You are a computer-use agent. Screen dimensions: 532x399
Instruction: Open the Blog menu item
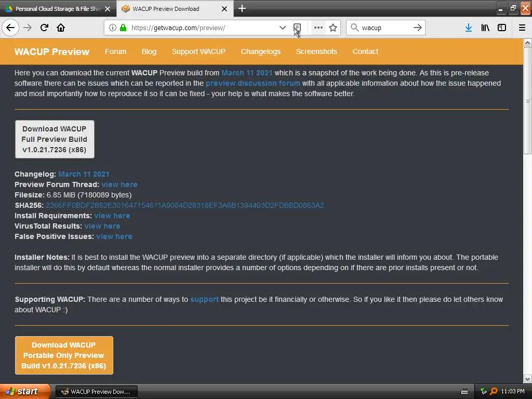click(149, 51)
